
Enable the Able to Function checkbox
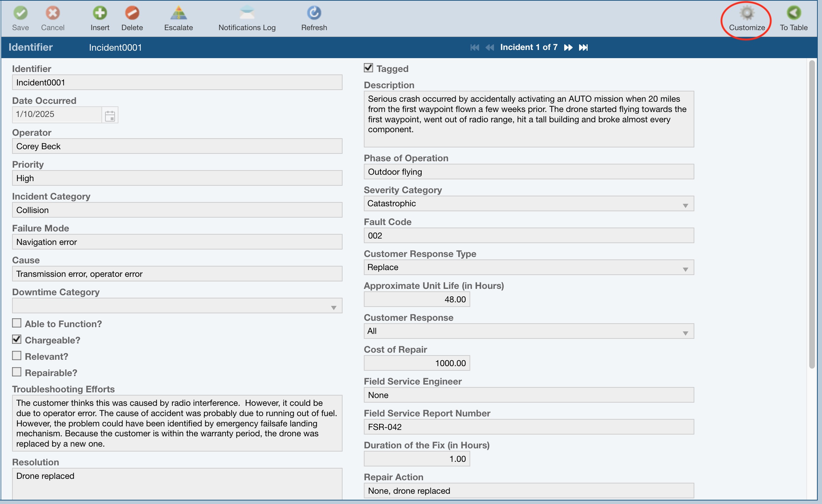(17, 323)
